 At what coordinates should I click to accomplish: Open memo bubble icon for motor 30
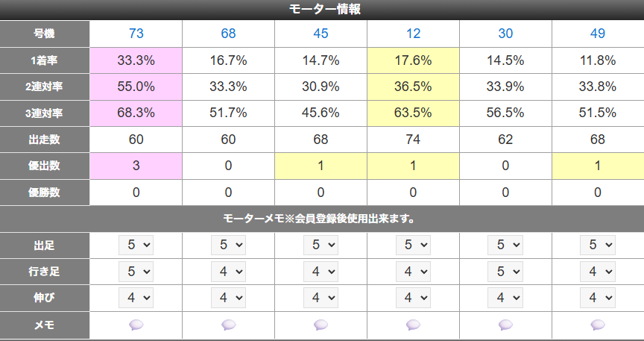pyautogui.click(x=505, y=325)
